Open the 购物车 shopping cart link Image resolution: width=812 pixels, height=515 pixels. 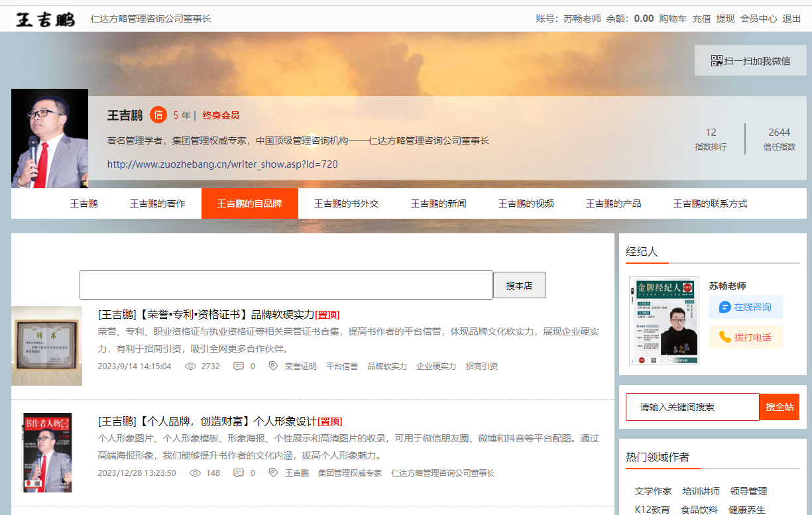pyautogui.click(x=672, y=19)
